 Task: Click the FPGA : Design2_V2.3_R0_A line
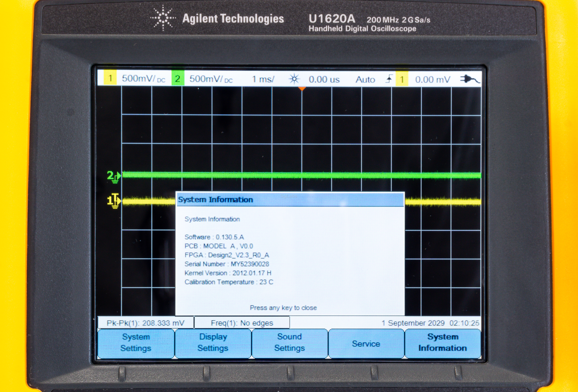tap(227, 255)
